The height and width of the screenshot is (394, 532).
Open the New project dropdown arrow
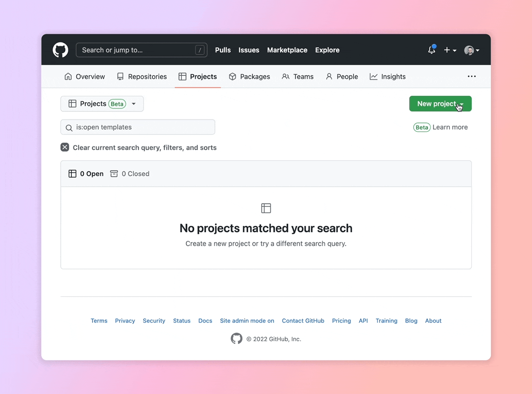462,103
